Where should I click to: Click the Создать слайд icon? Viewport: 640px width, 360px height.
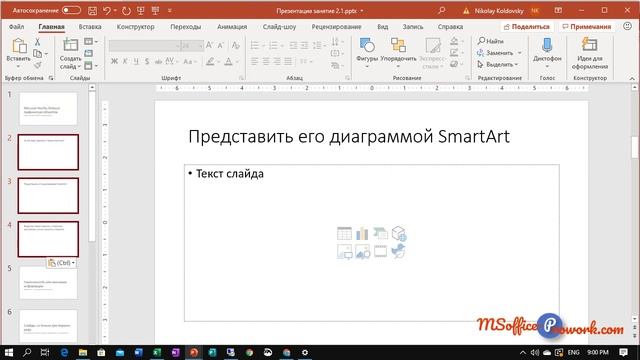(70, 44)
